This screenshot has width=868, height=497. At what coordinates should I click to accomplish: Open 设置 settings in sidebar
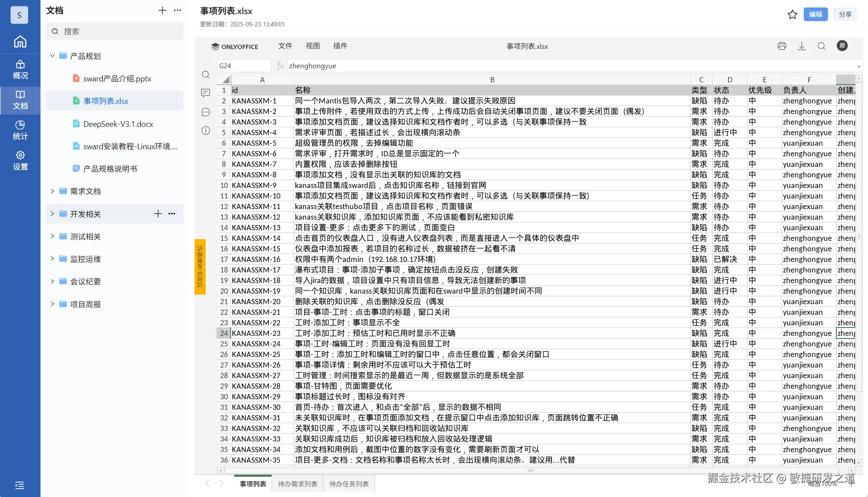[20, 160]
